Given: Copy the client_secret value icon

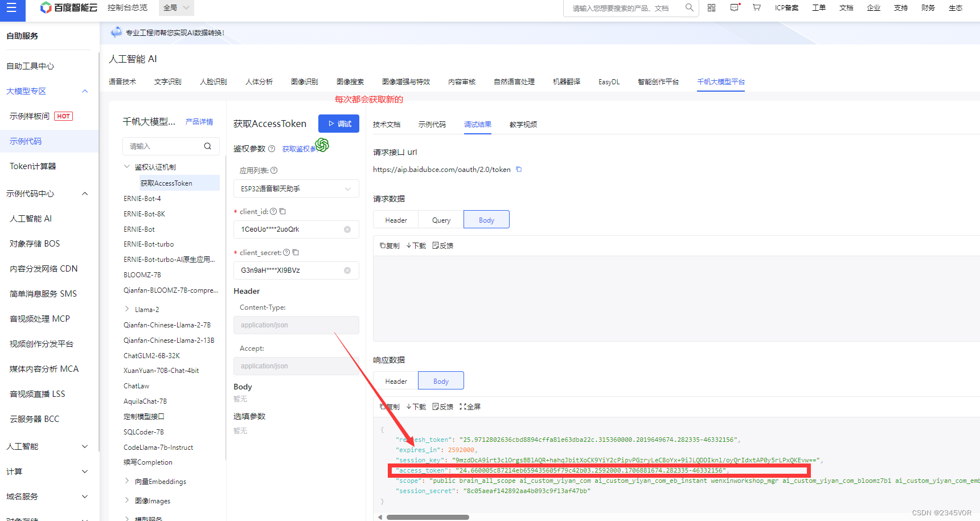Looking at the screenshot, I should (x=296, y=252).
